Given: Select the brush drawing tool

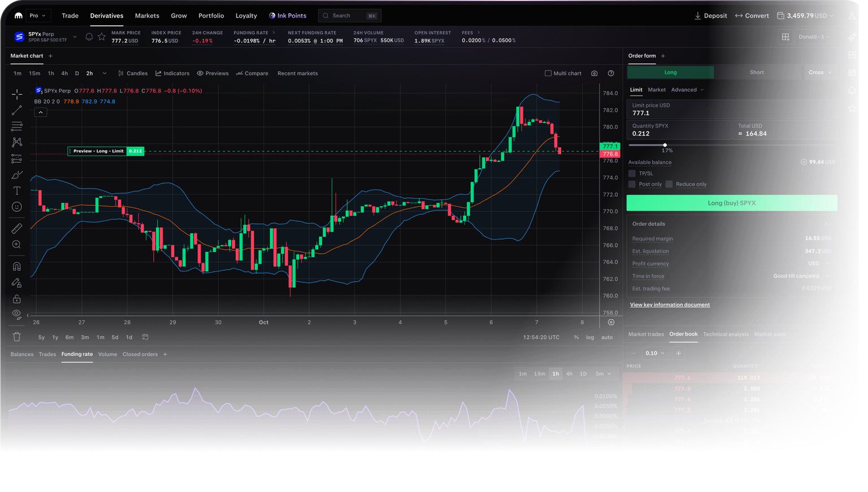Looking at the screenshot, I should click(x=17, y=175).
